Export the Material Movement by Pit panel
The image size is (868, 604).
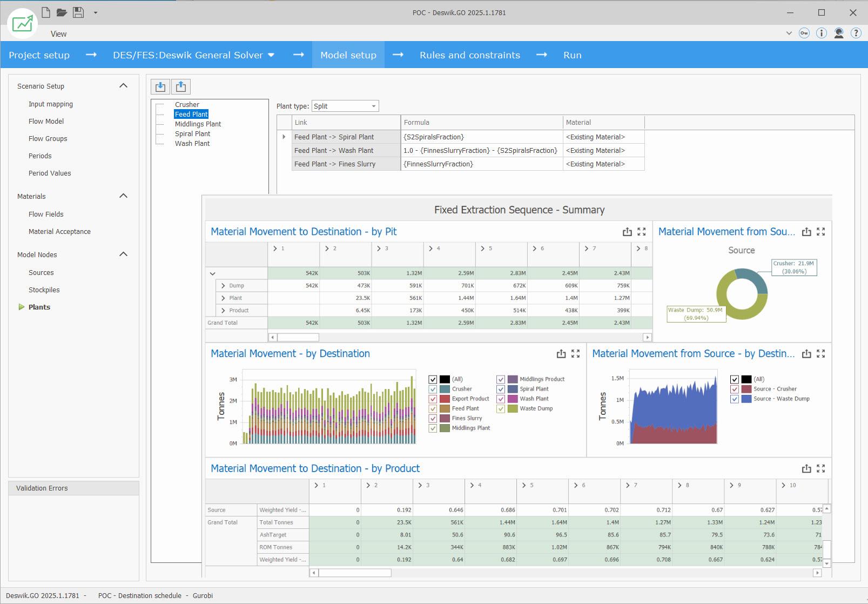tap(627, 232)
